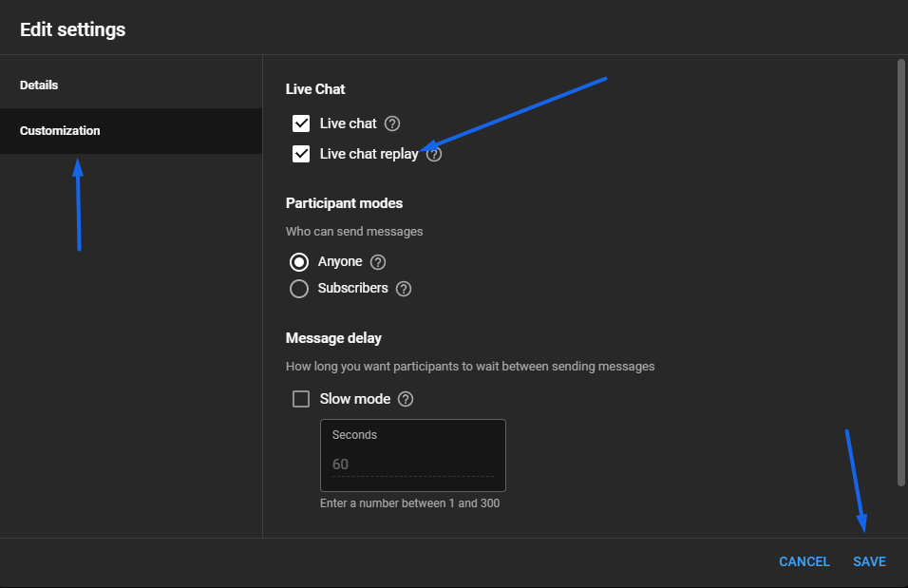Show help icon for Subscribers option
This screenshot has width=908, height=588.
(x=404, y=289)
